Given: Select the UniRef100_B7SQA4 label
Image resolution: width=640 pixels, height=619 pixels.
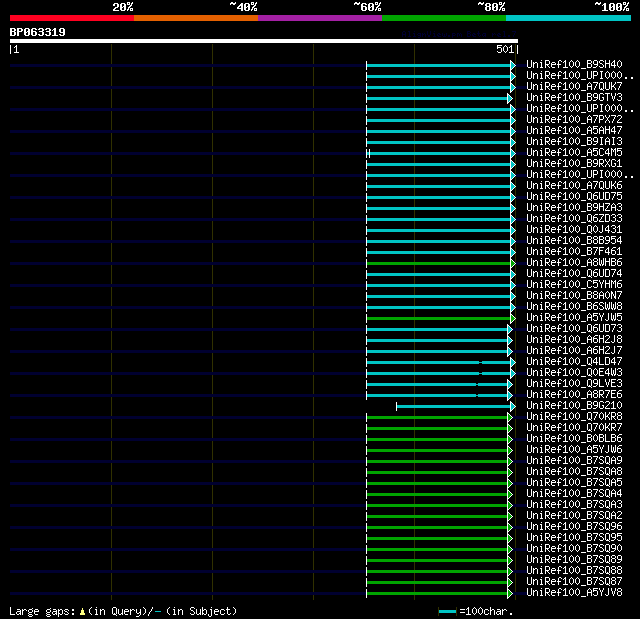Looking at the screenshot, I should [x=574, y=494].
